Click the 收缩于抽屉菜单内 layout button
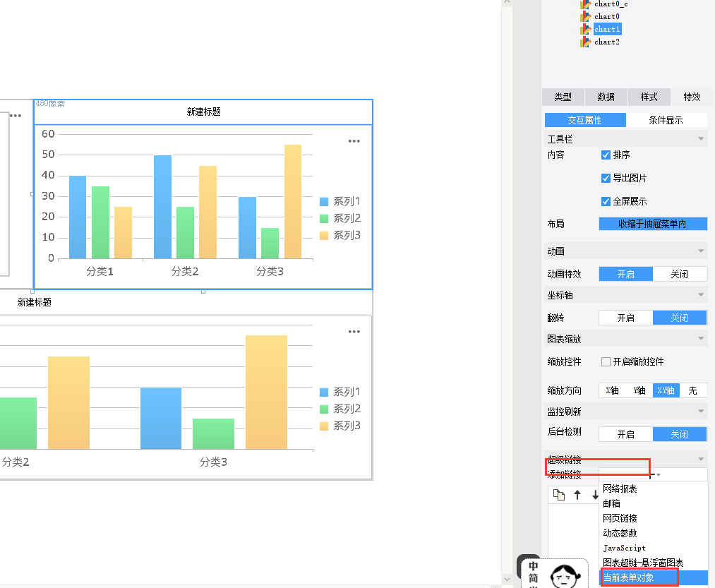 [x=652, y=224]
